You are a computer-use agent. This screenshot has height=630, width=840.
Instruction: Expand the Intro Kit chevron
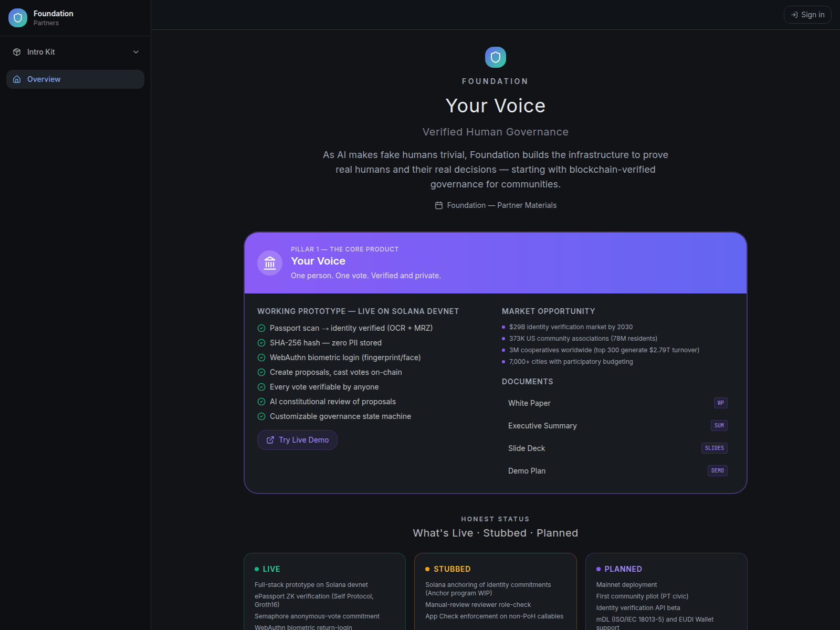click(136, 52)
